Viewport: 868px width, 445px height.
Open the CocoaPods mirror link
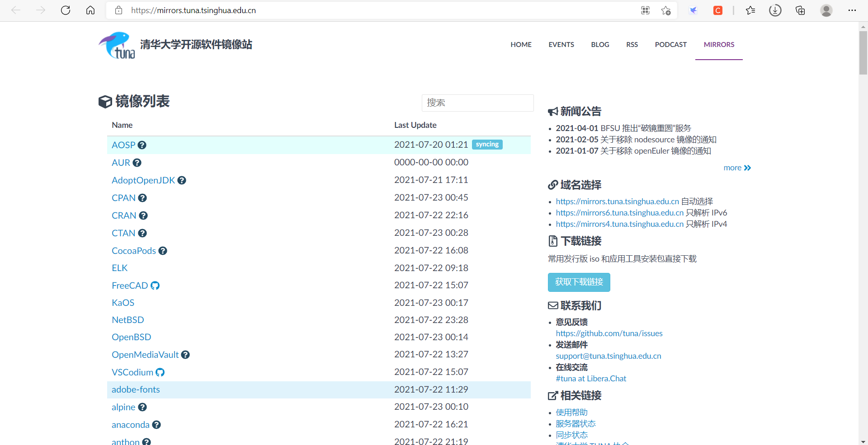pos(134,251)
